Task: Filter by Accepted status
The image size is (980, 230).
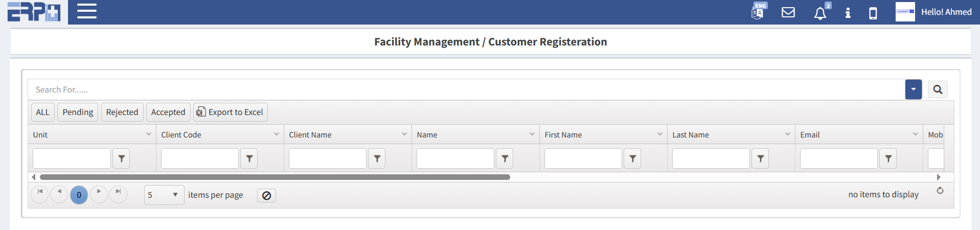Action: (168, 112)
